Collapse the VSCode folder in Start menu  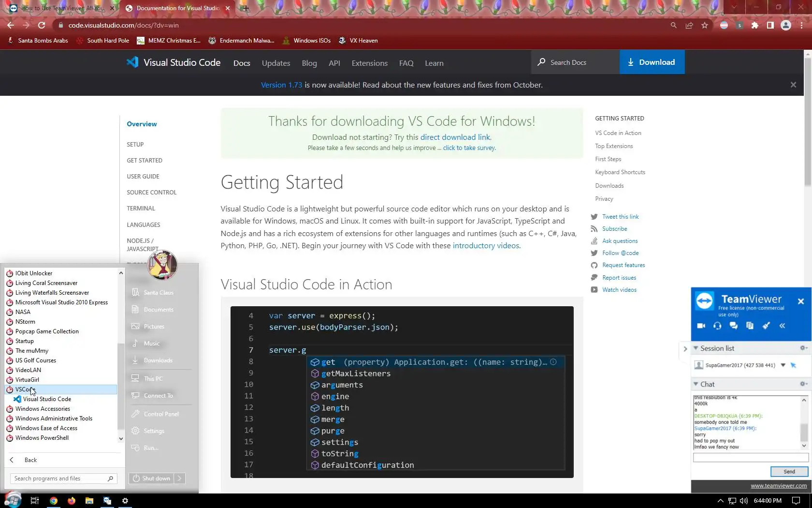click(61, 389)
